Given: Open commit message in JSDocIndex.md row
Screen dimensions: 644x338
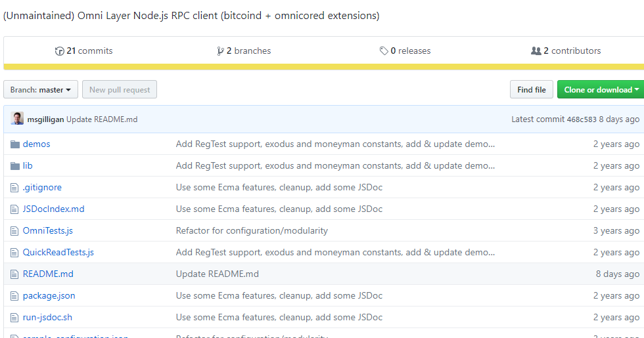Looking at the screenshot, I should point(279,209).
